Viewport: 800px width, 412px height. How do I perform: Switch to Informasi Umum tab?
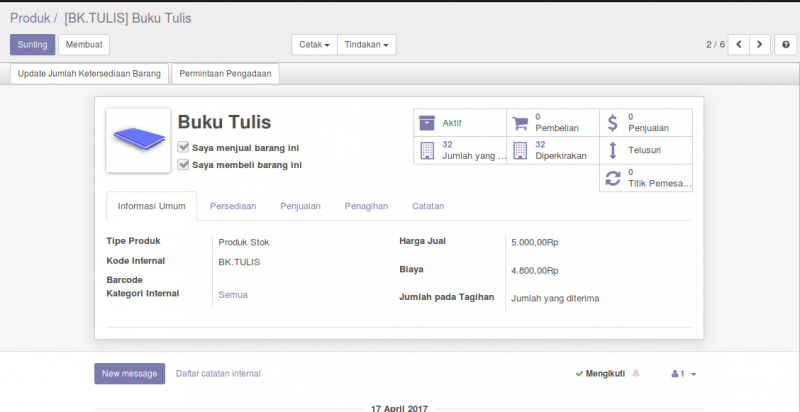(152, 206)
